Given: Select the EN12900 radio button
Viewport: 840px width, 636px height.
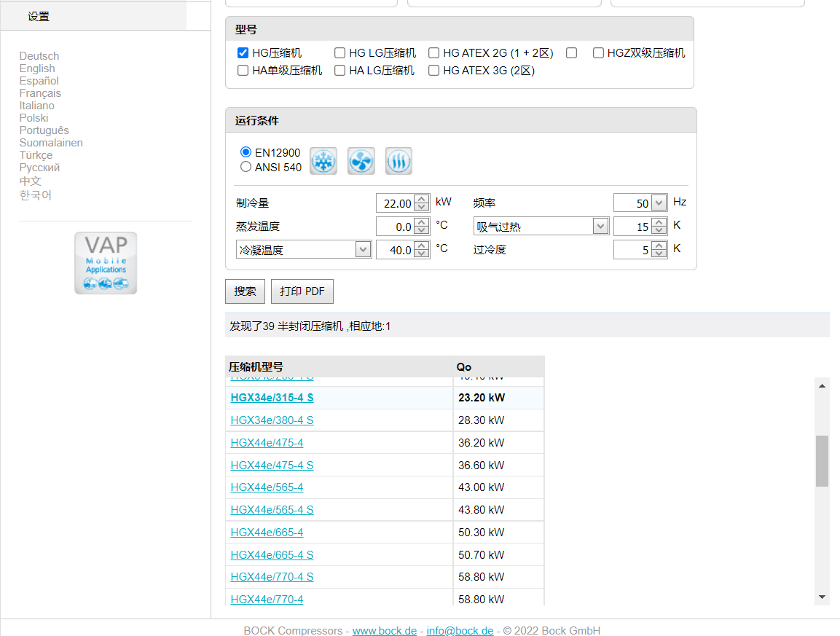Looking at the screenshot, I should coord(246,152).
